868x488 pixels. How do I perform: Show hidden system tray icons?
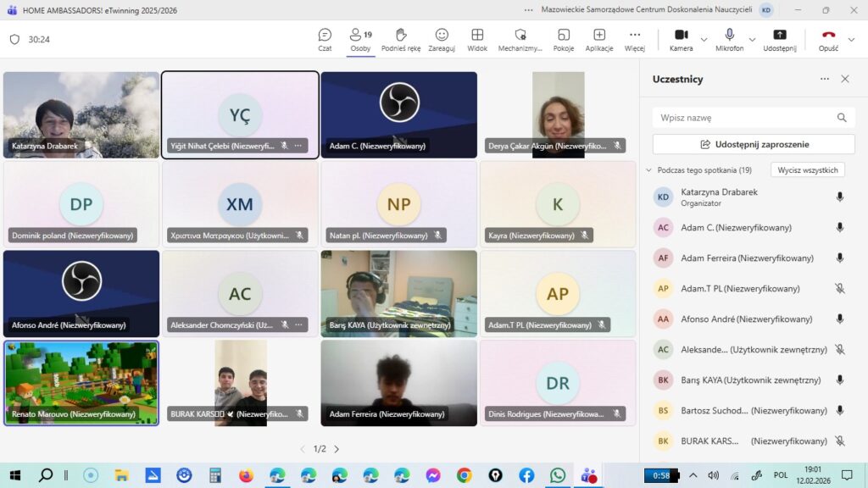(x=693, y=475)
